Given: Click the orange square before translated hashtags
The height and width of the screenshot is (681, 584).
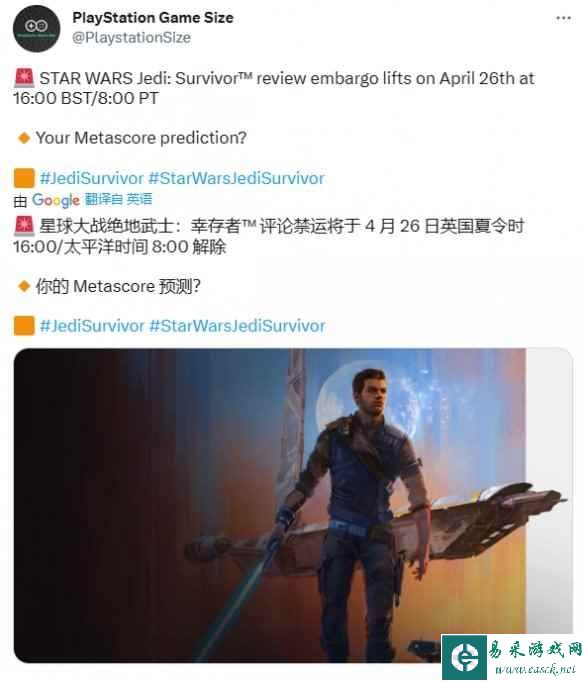Looking at the screenshot, I should click(24, 326).
